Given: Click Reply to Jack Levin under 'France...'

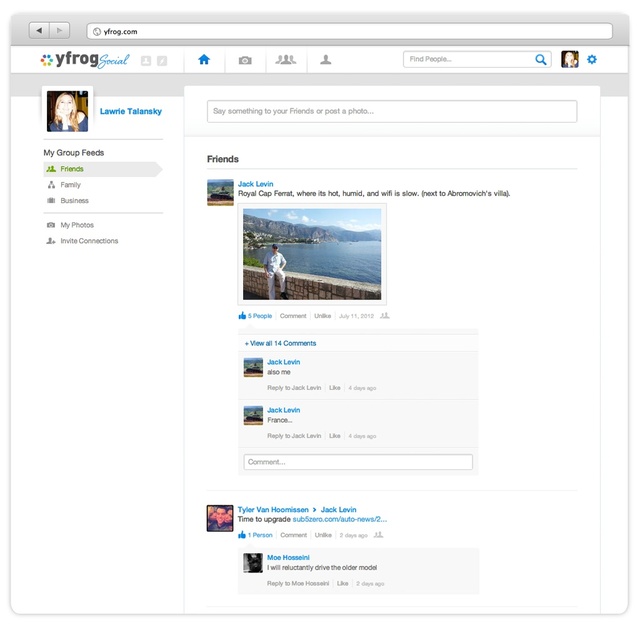Looking at the screenshot, I should pos(294,436).
